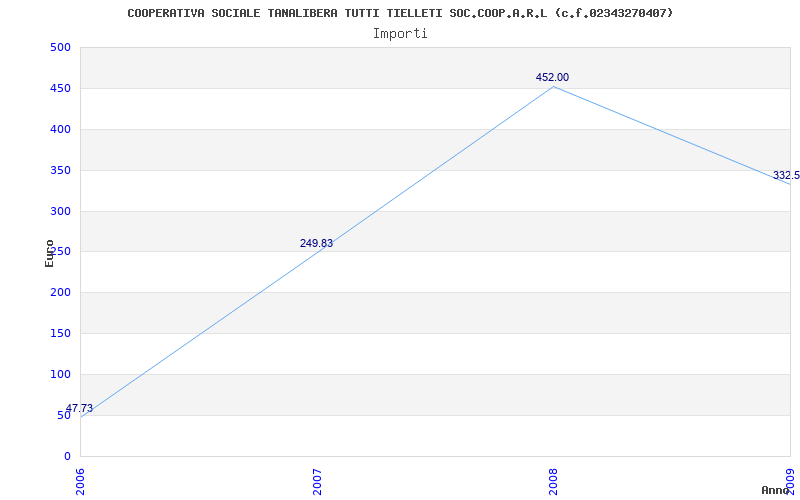Viewport: 800px width, 500px height.
Task: Click the Anno x-axis title
Action: coord(774,490)
